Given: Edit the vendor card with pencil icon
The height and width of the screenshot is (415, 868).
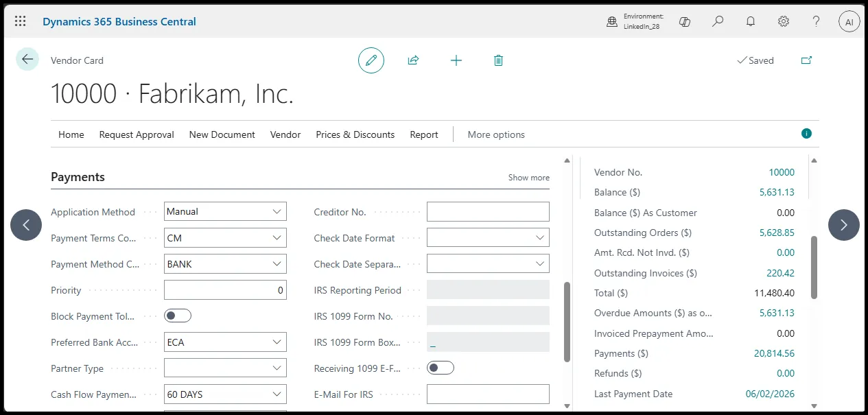Looking at the screenshot, I should pyautogui.click(x=371, y=60).
